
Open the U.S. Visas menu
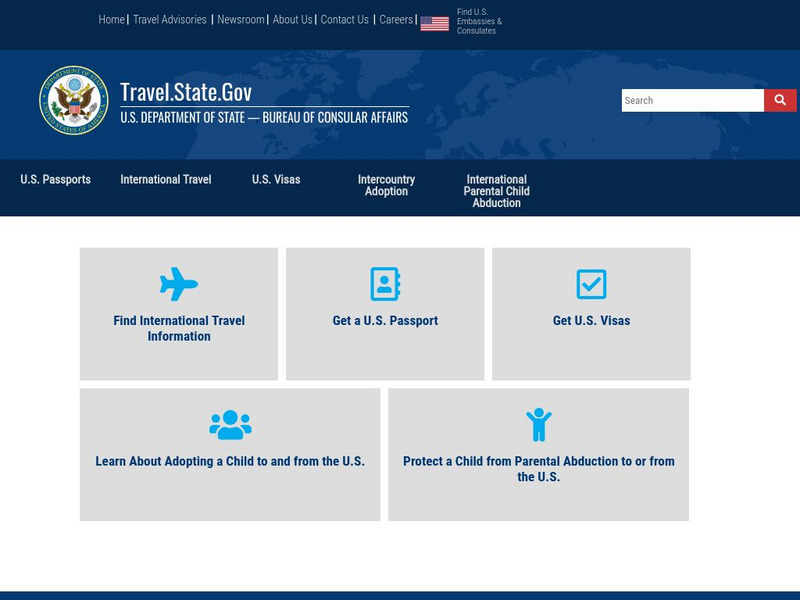coord(276,180)
